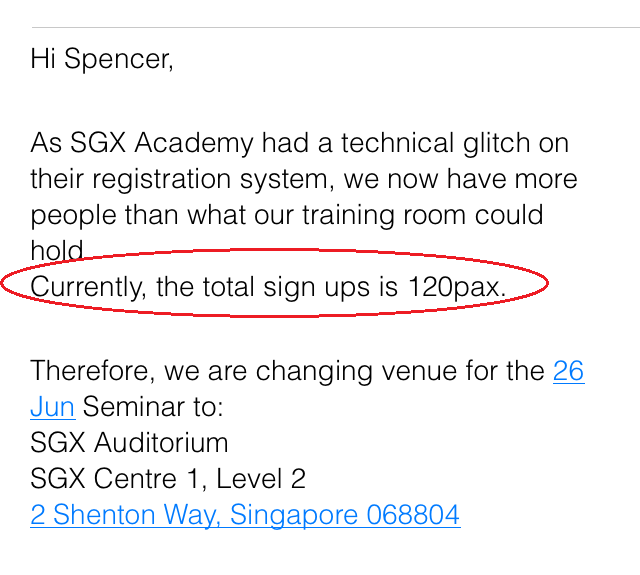Open the 2 Shenton Way address link

245,515
